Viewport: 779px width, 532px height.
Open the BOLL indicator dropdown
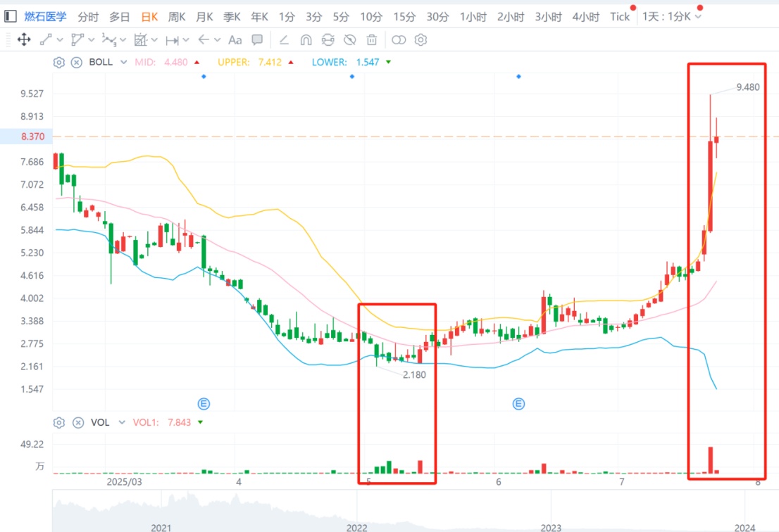click(124, 63)
